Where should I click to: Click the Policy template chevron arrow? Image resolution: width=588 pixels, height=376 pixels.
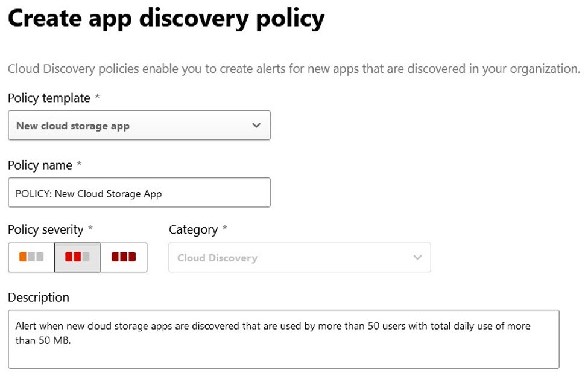coord(256,125)
